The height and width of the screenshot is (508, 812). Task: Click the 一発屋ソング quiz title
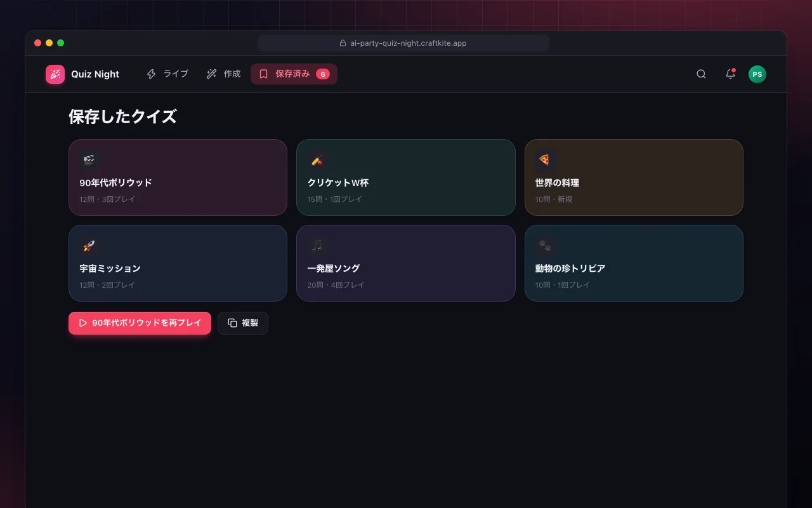point(334,269)
